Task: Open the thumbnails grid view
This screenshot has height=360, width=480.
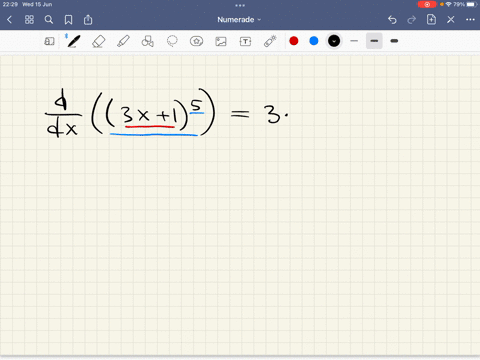Action: pos(29,20)
